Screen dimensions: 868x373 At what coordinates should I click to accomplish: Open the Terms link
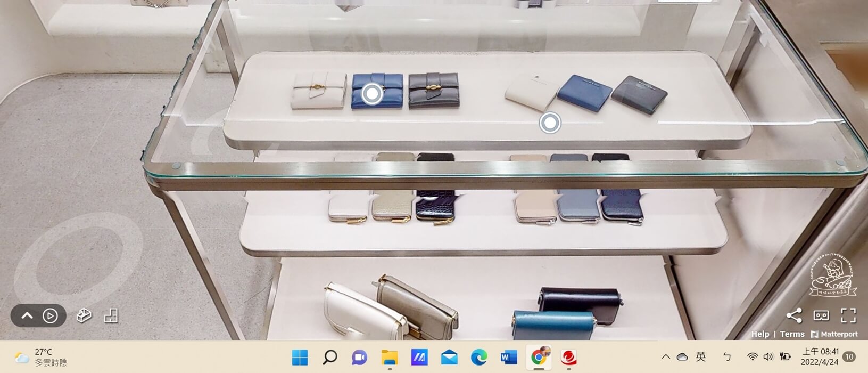[x=792, y=334]
